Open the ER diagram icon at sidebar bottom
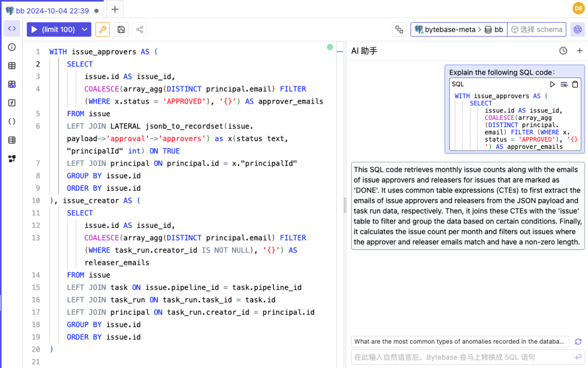Image resolution: width=588 pixels, height=368 pixels. (x=11, y=158)
